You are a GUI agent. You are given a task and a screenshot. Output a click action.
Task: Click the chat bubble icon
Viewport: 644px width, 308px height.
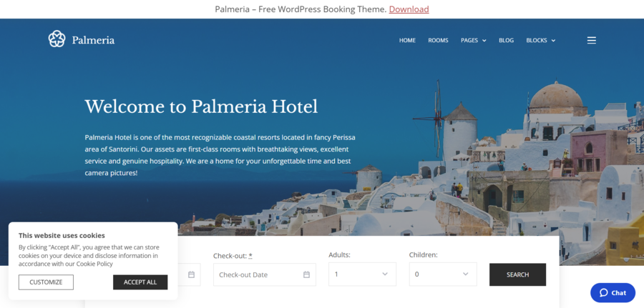603,293
